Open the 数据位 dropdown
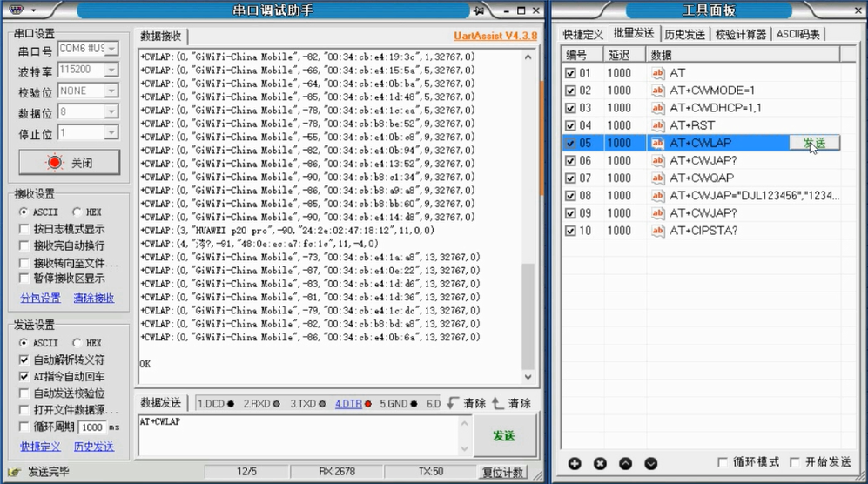Image resolution: width=868 pixels, height=484 pixels. click(111, 112)
